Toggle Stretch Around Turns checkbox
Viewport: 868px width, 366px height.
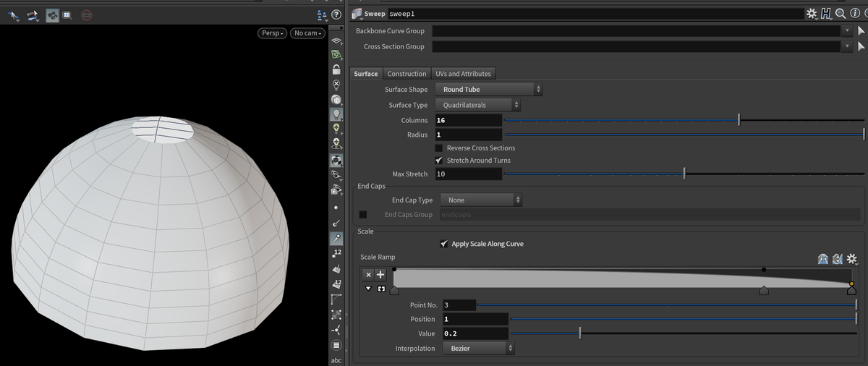click(439, 161)
